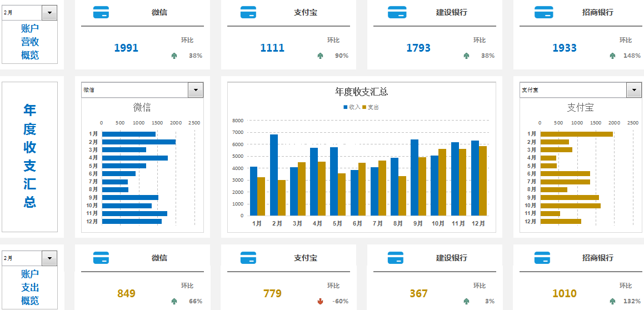Open the month dropdown above 账户营收概览
Screen dimensions: 644x310
point(49,12)
